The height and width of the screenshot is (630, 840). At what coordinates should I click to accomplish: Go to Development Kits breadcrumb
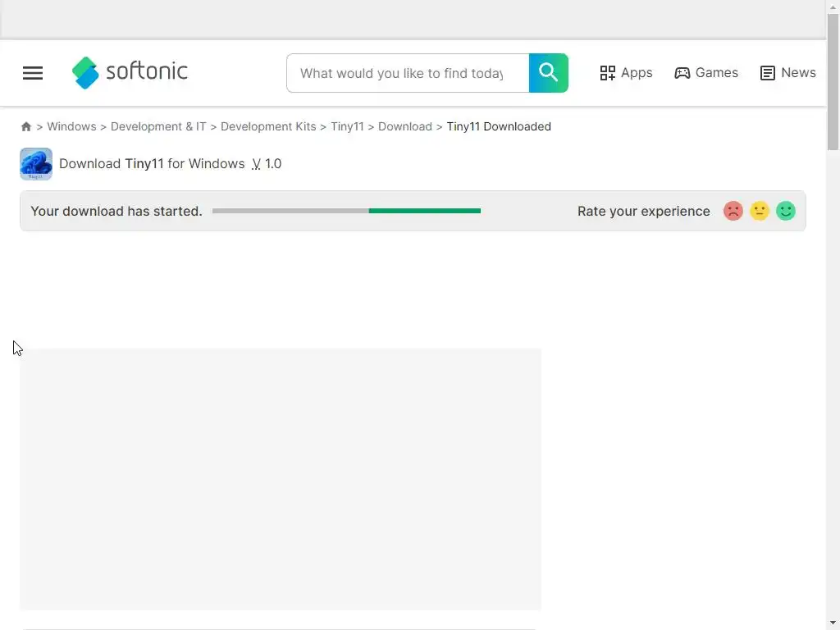pos(268,126)
